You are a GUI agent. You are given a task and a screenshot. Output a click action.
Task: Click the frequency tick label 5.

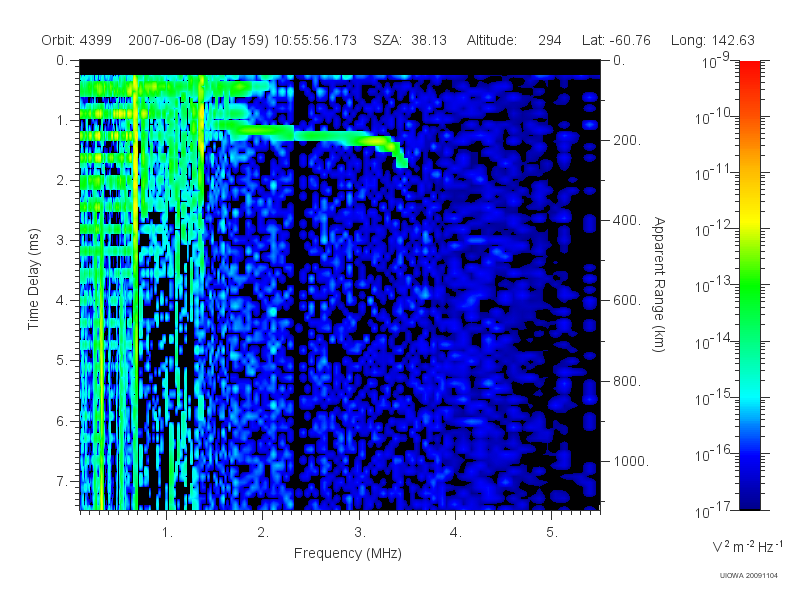coord(552,533)
